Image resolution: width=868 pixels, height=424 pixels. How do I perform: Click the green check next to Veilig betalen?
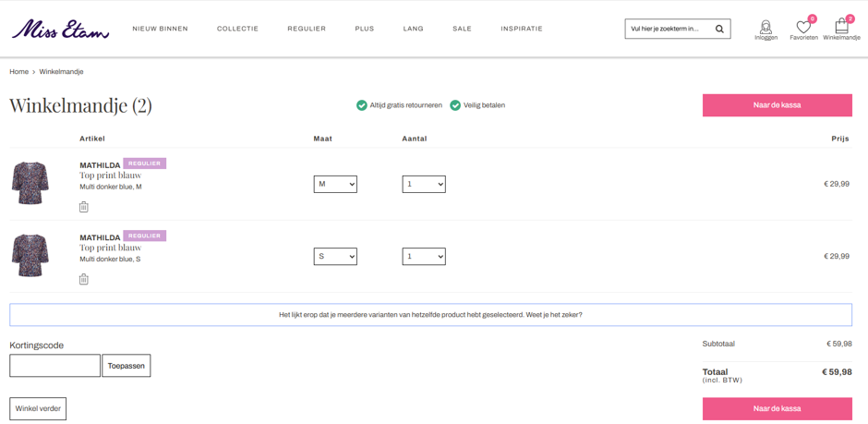455,105
